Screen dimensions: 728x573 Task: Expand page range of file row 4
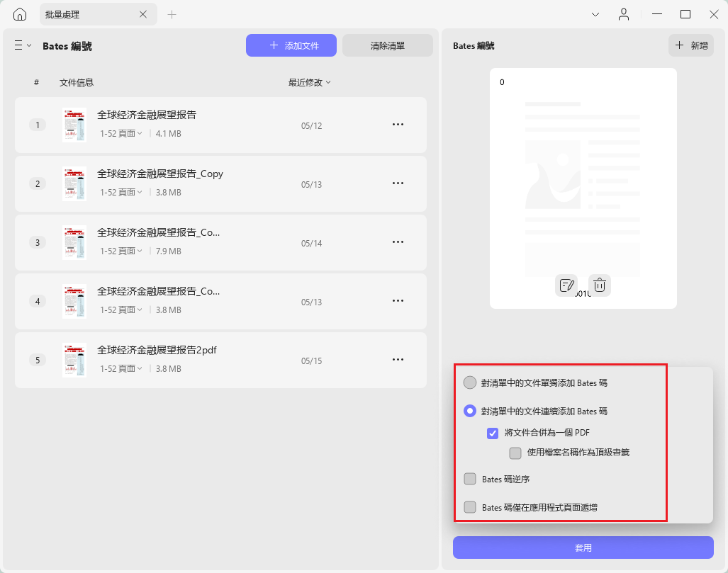[x=121, y=310]
